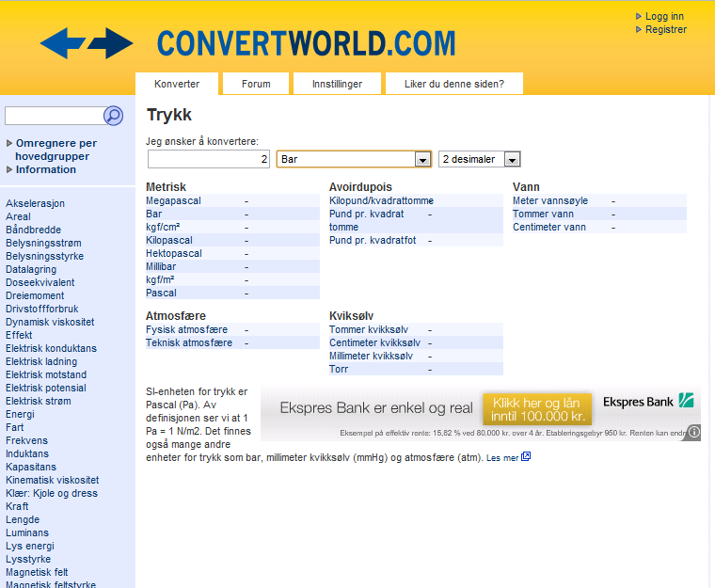Open Magnetisk felt converter
The height and width of the screenshot is (588, 715).
click(37, 573)
